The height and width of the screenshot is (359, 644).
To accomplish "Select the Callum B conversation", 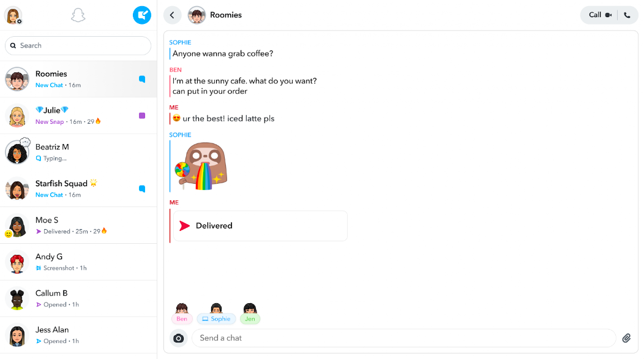I will [x=78, y=298].
